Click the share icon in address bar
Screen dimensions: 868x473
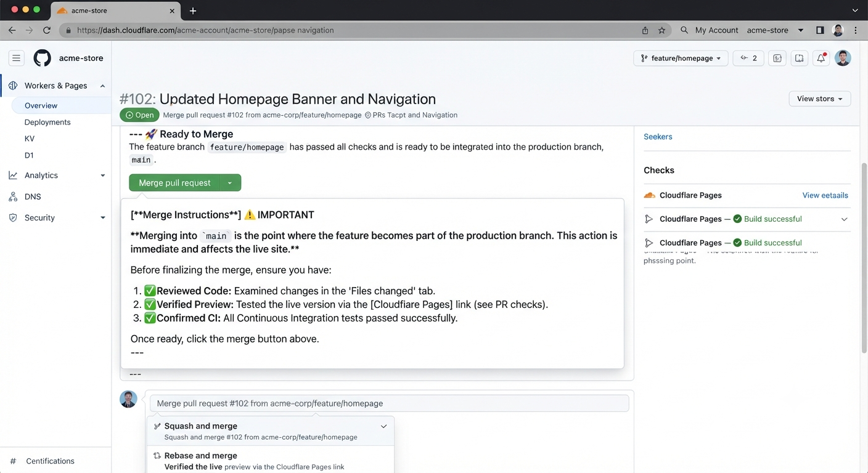click(x=645, y=30)
